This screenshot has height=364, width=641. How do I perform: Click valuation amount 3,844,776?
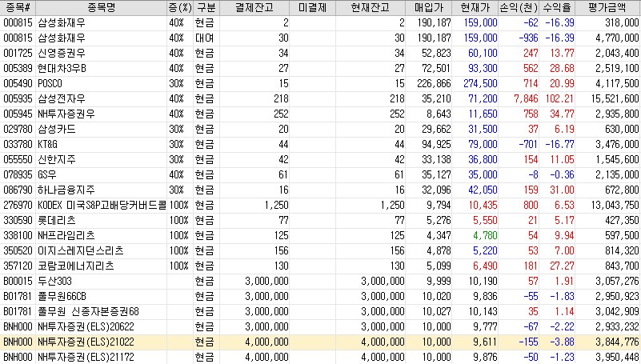pyautogui.click(x=617, y=342)
